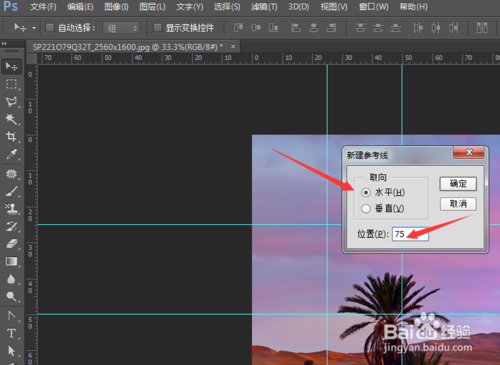This screenshot has height=365, width=500.
Task: Select the 水平(H) orientation radio button
Action: pos(366,193)
